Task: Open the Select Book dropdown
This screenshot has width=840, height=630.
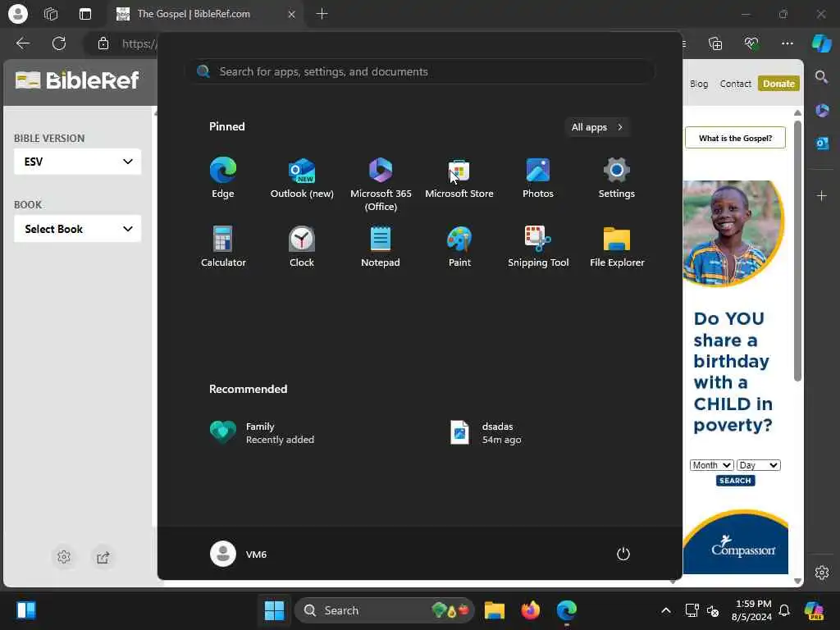Action: (x=78, y=229)
